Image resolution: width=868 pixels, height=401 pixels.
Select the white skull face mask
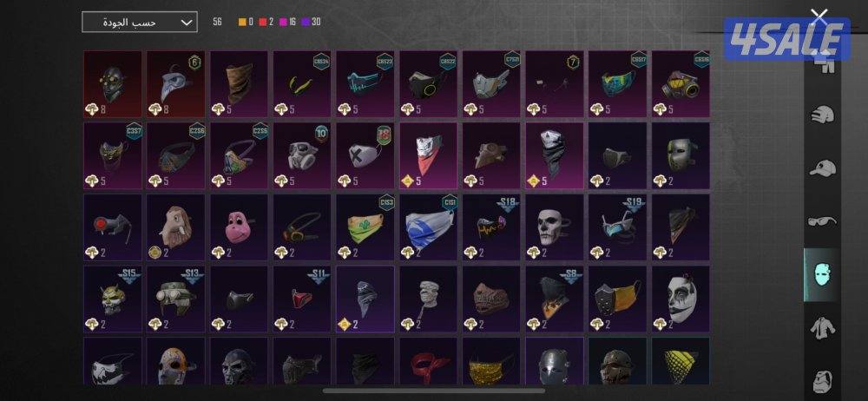[x=554, y=227]
